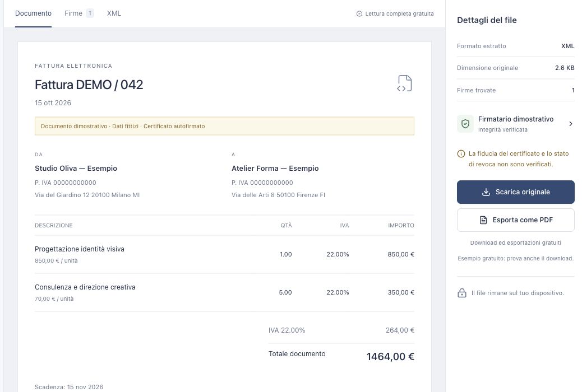Click the yellow Documento dimostrativo notice banner
This screenshot has height=392, width=582.
pyautogui.click(x=224, y=126)
